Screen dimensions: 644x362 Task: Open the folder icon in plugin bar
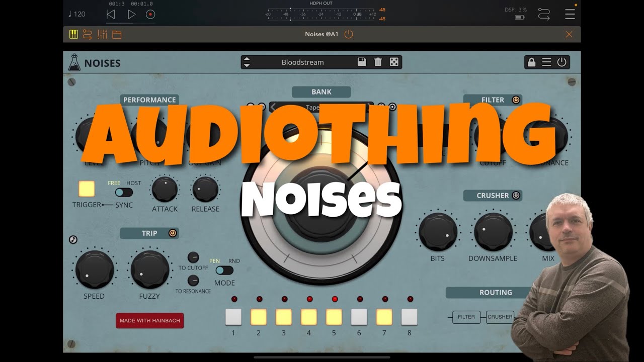(x=117, y=35)
